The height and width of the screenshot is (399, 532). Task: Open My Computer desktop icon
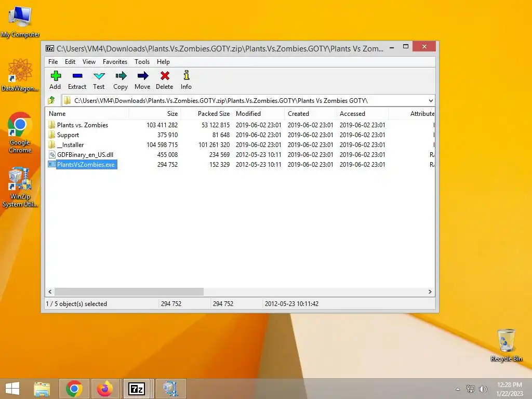(20, 22)
